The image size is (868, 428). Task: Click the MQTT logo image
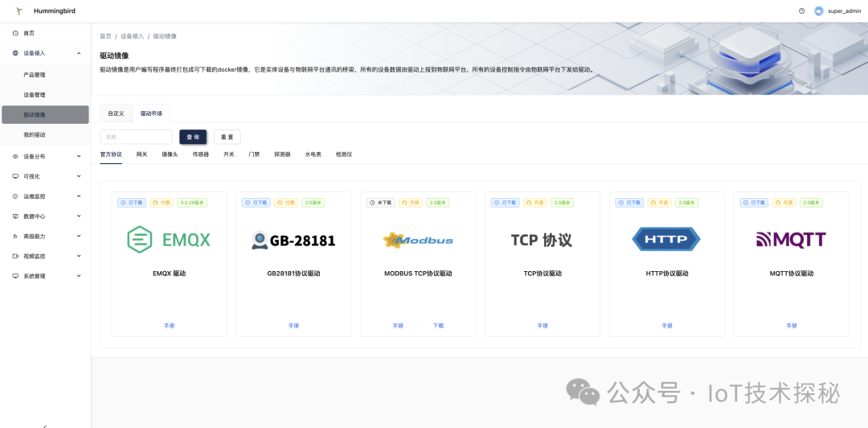[x=791, y=240]
